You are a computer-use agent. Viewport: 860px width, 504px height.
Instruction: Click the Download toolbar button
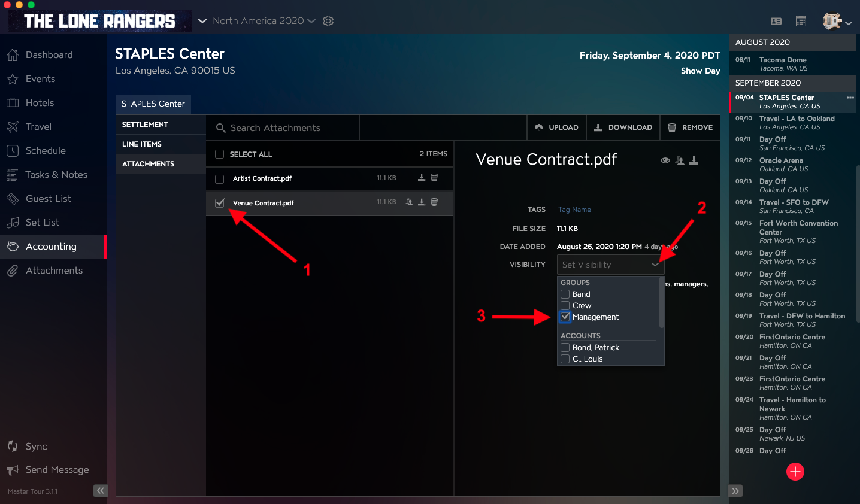coord(623,127)
